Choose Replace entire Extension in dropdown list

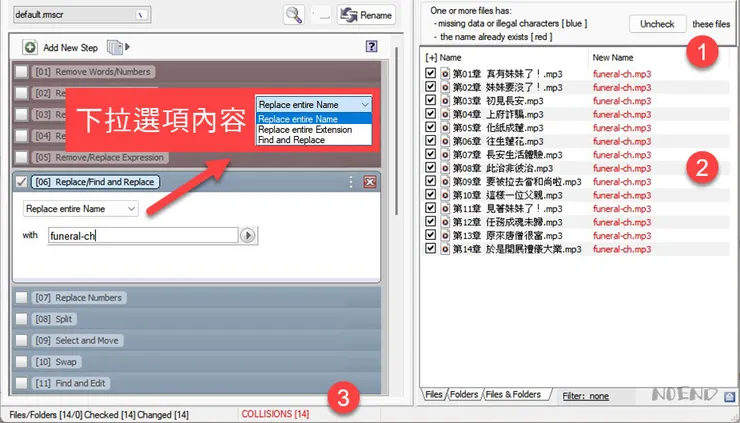click(305, 129)
